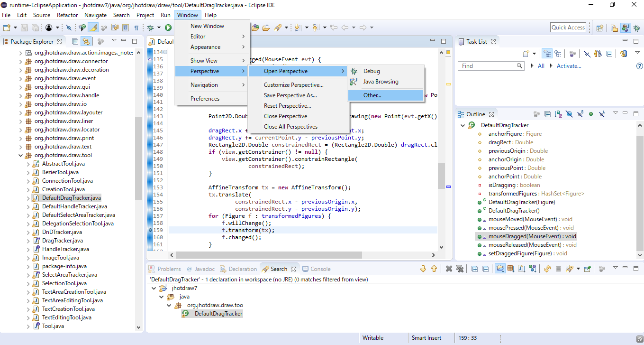The image size is (644, 345).
Task: Click the Find field in Task List
Action: (x=491, y=66)
